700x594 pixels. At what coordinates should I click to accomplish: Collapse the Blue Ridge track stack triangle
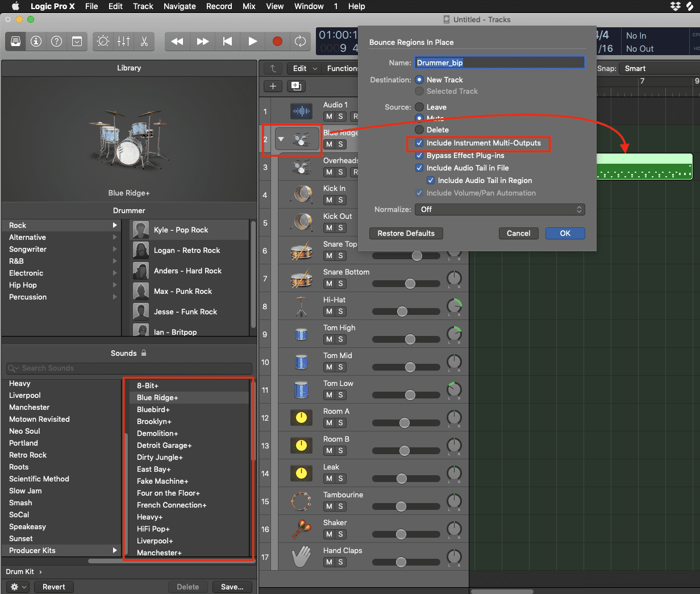pyautogui.click(x=281, y=139)
